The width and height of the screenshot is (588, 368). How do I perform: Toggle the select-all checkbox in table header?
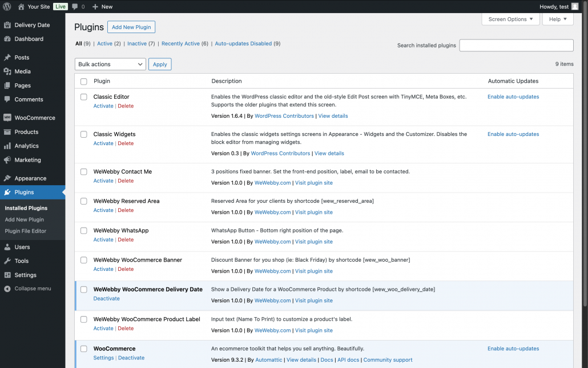pyautogui.click(x=84, y=82)
